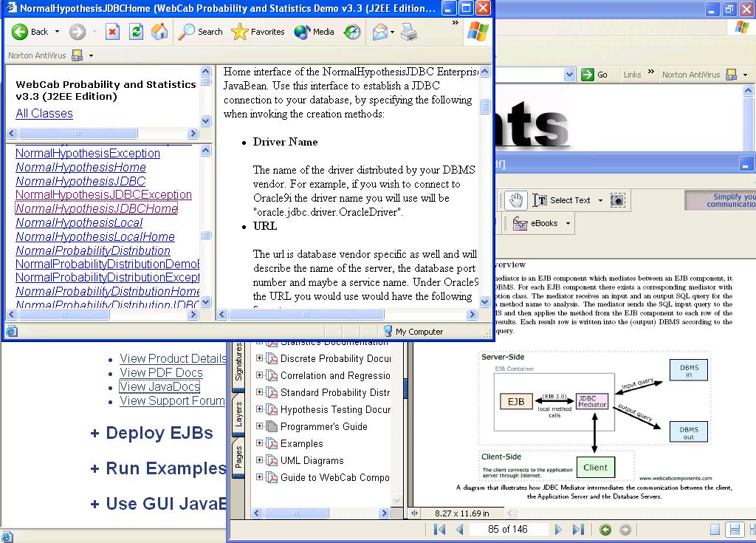
Task: Click the Norton AntiVirus icon in back browser
Action: [731, 75]
